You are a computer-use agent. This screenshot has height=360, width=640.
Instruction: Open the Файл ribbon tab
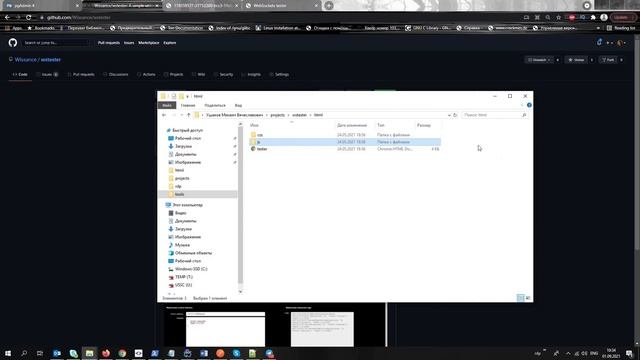(167, 105)
